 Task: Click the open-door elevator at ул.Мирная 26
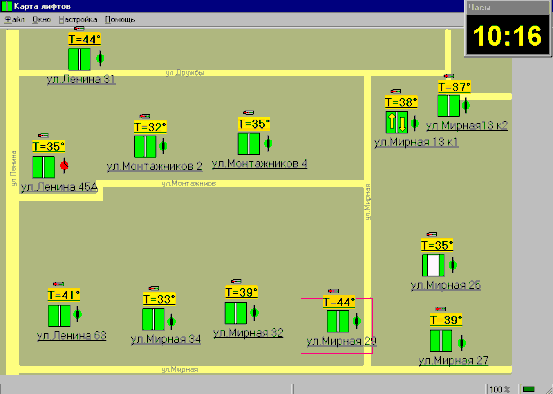click(433, 265)
